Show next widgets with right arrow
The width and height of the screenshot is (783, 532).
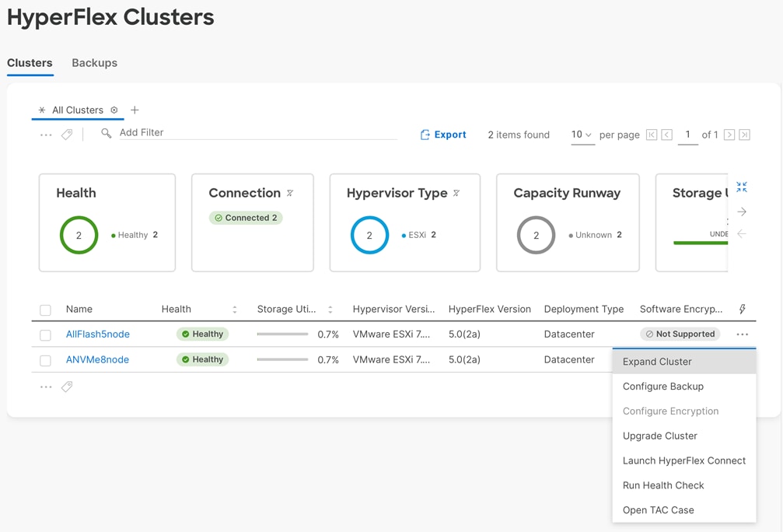[x=742, y=212]
